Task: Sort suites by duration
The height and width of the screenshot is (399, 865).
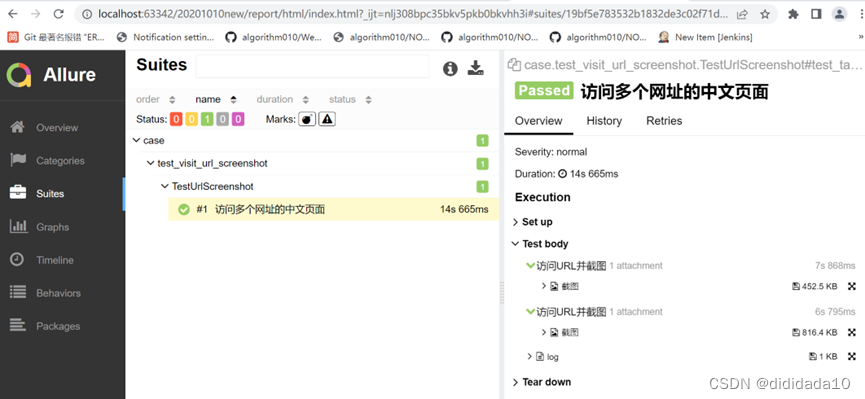Action: coord(282,100)
